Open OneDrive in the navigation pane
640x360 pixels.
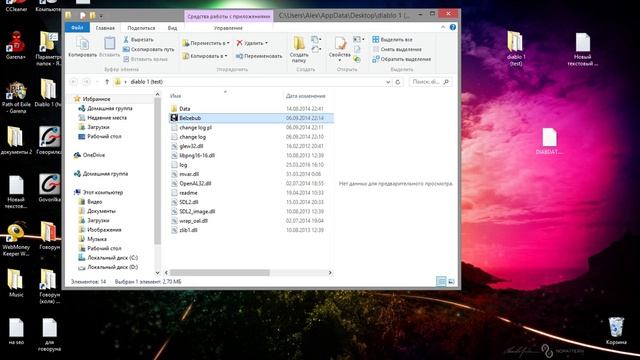89,155
